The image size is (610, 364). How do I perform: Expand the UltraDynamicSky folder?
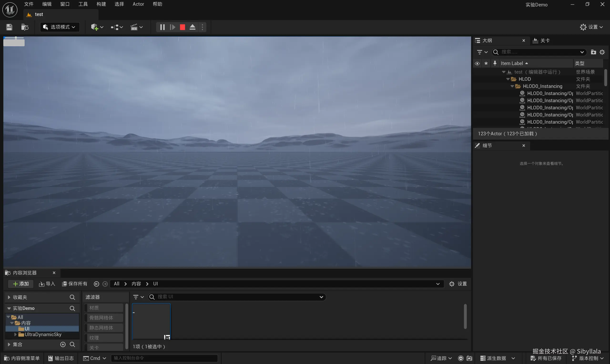pos(15,334)
